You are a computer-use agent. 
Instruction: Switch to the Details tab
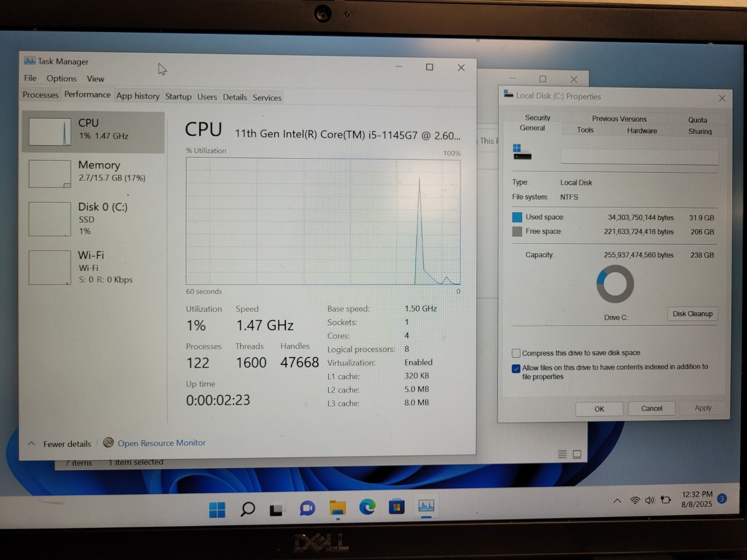tap(235, 97)
